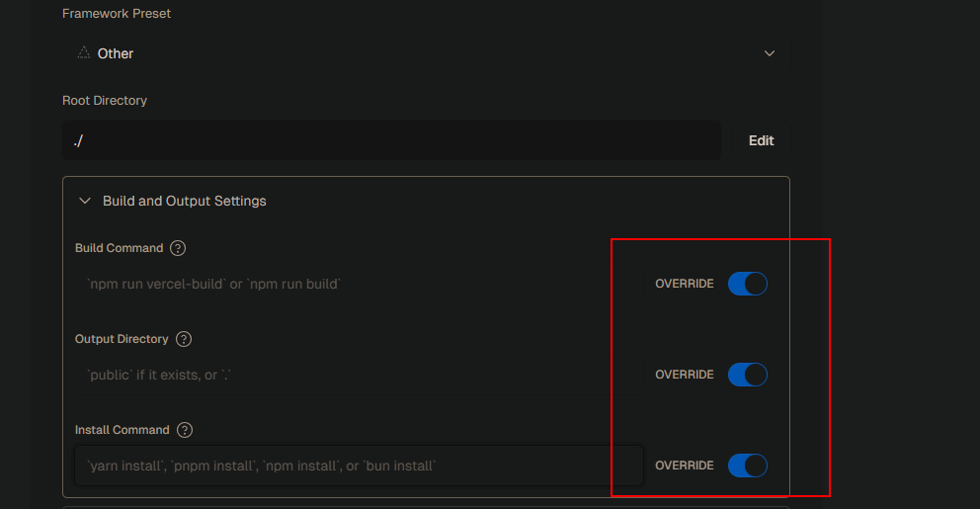The height and width of the screenshot is (509, 980).
Task: Turn off the Output Directory override switch
Action: click(x=747, y=375)
